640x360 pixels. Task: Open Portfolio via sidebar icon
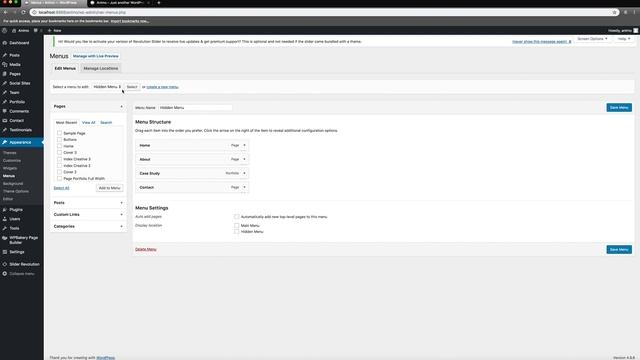(x=4, y=102)
